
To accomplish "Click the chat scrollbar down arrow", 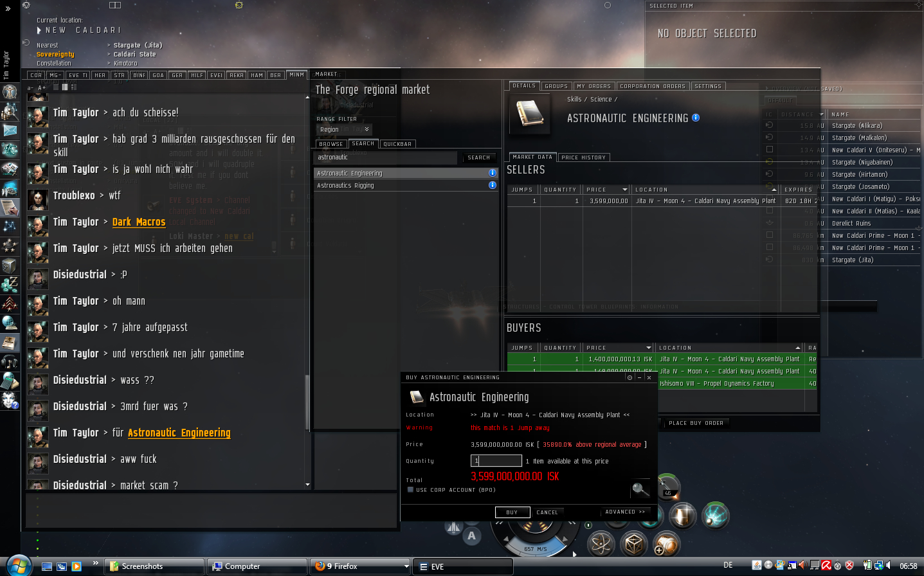I will pyautogui.click(x=307, y=485).
